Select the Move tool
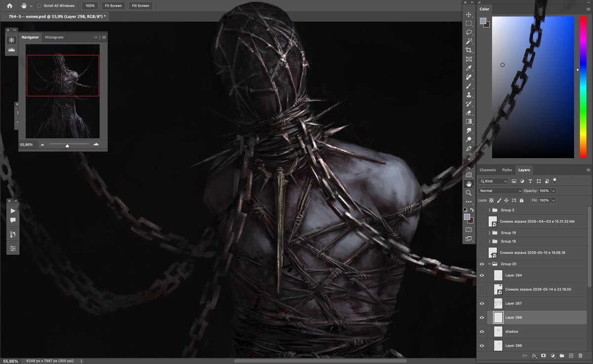 tap(469, 15)
